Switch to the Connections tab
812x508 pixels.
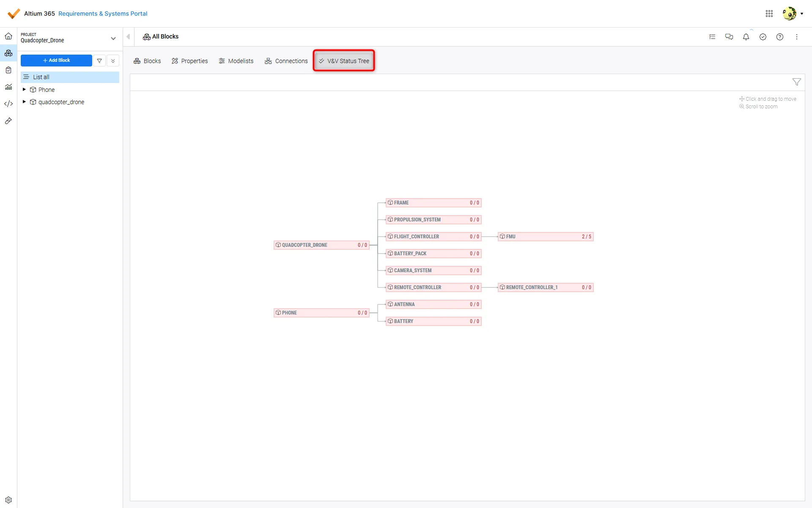(286, 61)
